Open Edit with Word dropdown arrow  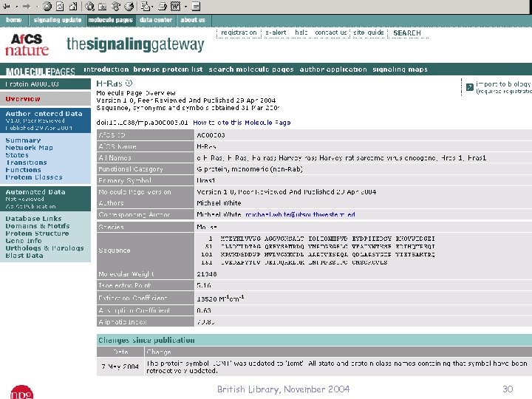pos(185,7)
